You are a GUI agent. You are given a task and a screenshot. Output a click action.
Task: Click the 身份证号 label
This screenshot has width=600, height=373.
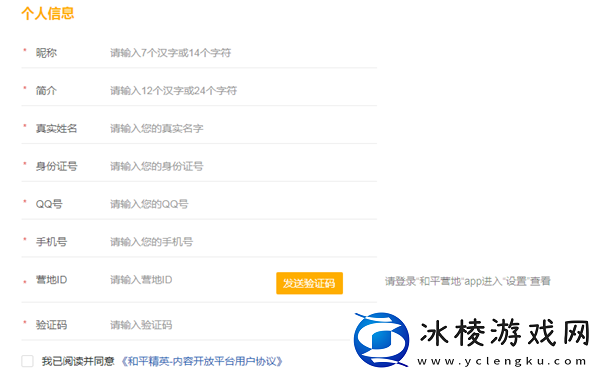pyautogui.click(x=57, y=166)
